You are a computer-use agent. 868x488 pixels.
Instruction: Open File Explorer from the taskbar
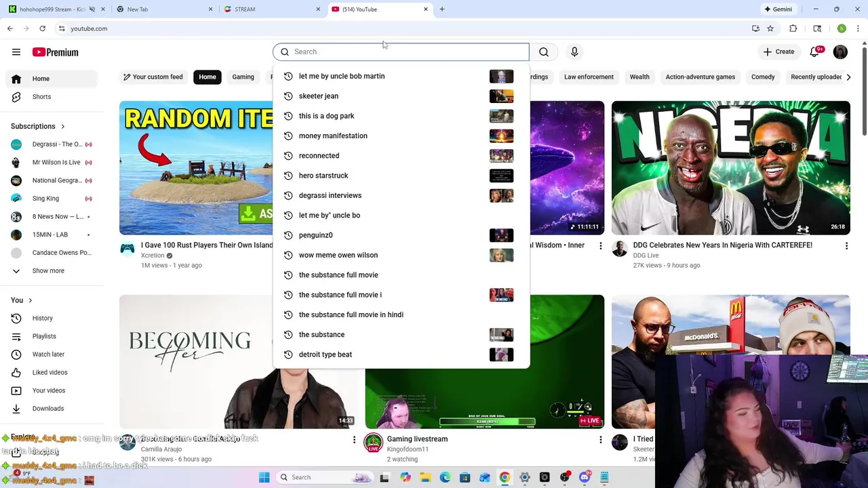[x=425, y=477]
